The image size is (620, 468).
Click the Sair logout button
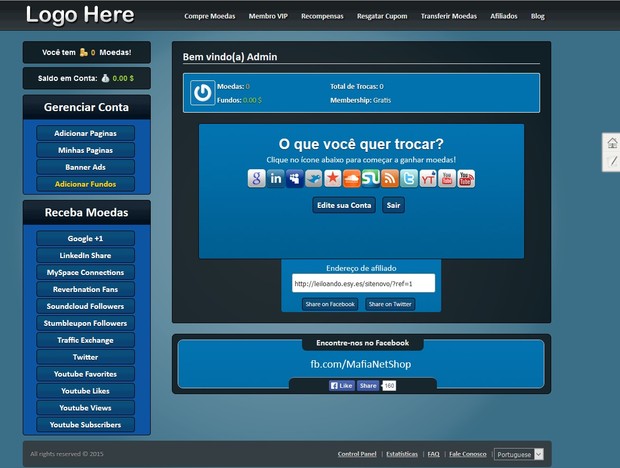point(393,205)
